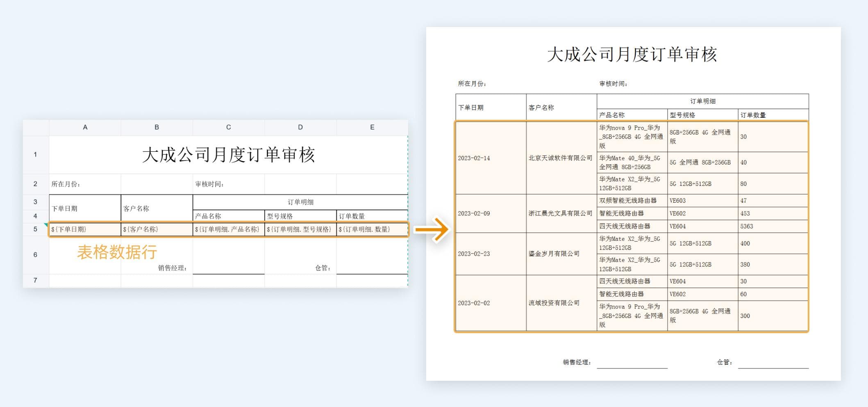
Task: Click the order quantity 453
Action: coord(745,213)
